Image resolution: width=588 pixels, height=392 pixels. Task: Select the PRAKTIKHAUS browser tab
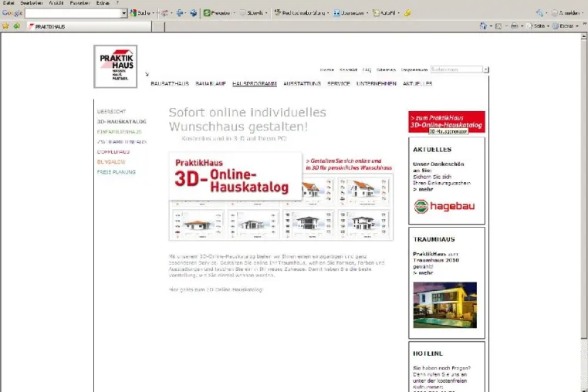(x=89, y=26)
